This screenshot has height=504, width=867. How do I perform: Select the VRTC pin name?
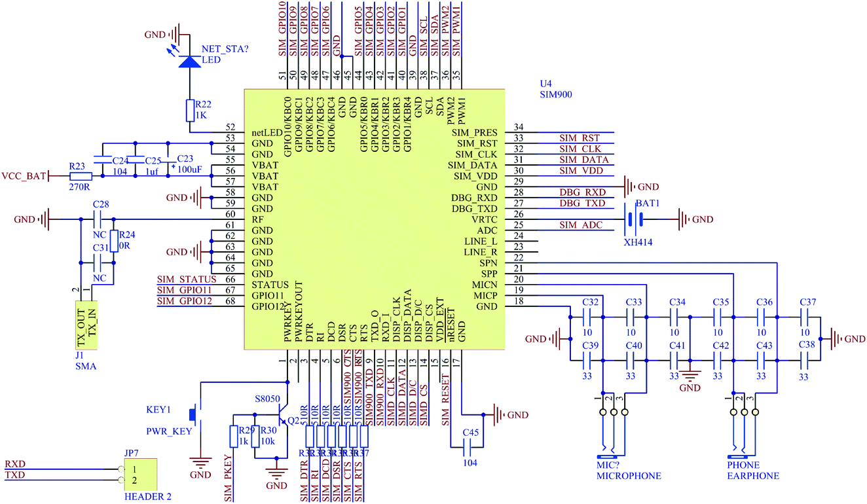coord(484,219)
